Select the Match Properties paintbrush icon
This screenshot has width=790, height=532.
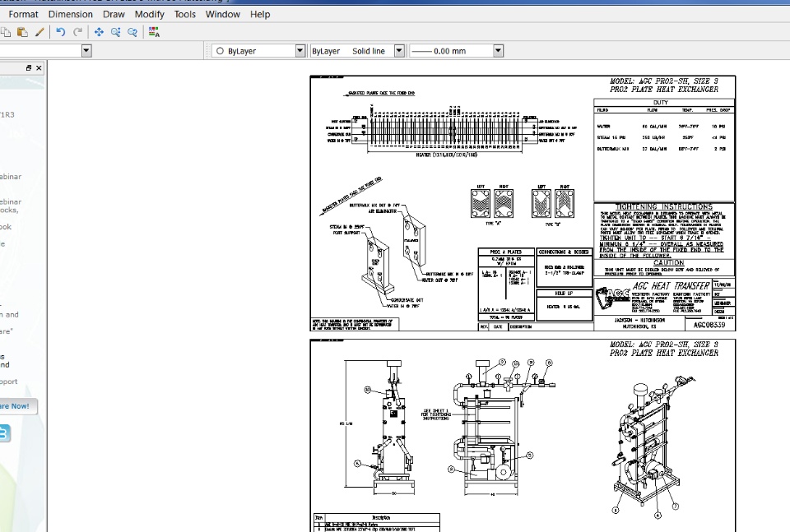pyautogui.click(x=39, y=32)
